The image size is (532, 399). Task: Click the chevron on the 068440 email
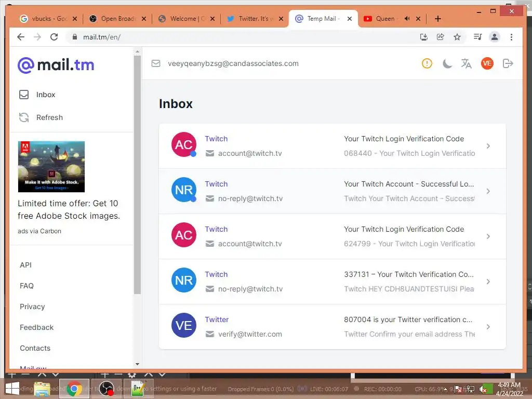488,146
